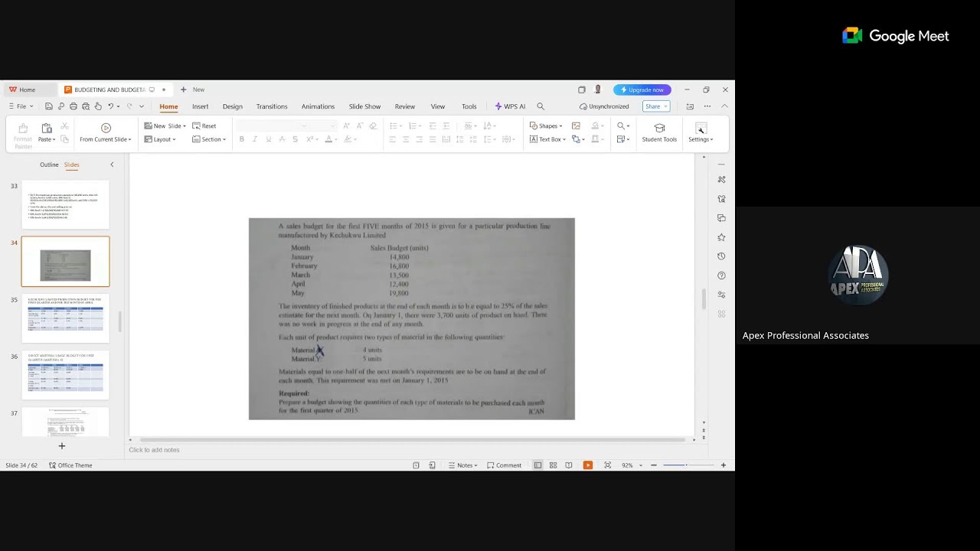Click the Bold formatting icon
This screenshot has width=980, height=551.
(242, 139)
